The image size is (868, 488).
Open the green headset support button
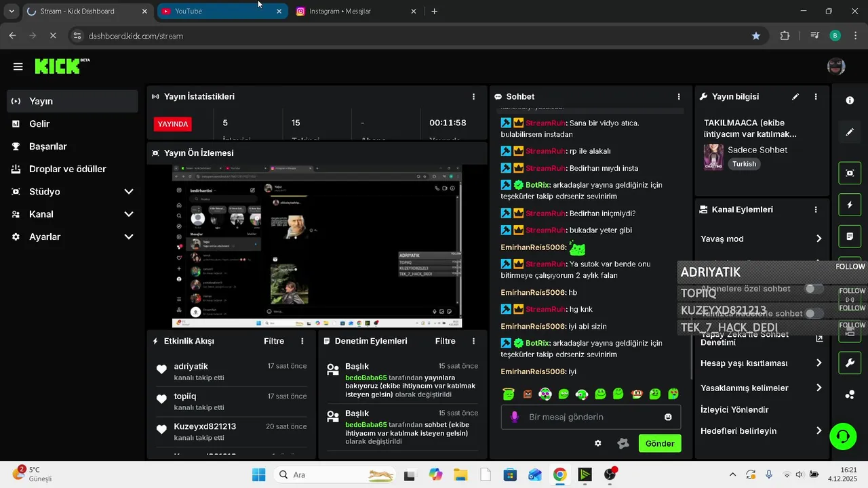click(x=843, y=436)
